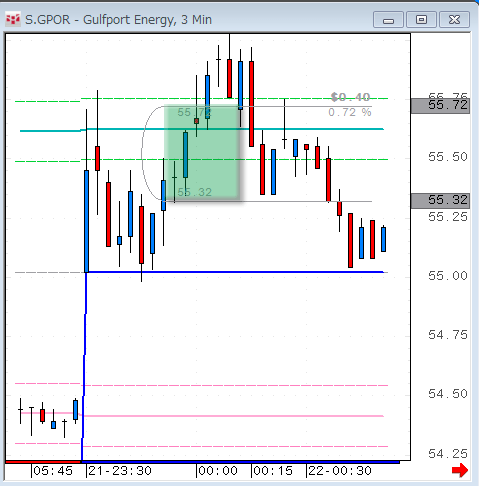Screen dimensions: 479x486
Task: Select the teal horizontal line near 55.62
Action: (x=202, y=129)
